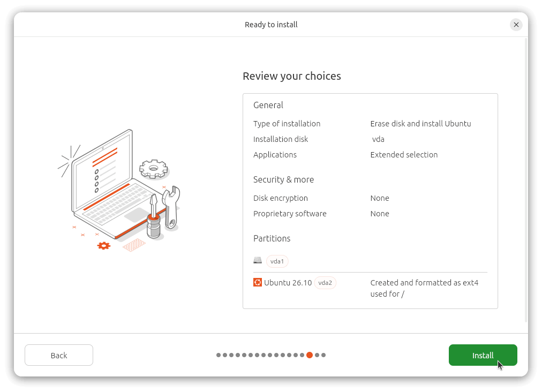Screen dimensions: 542x392
Task: Click the "Ubuntu 26.10" partition name
Action: point(288,283)
